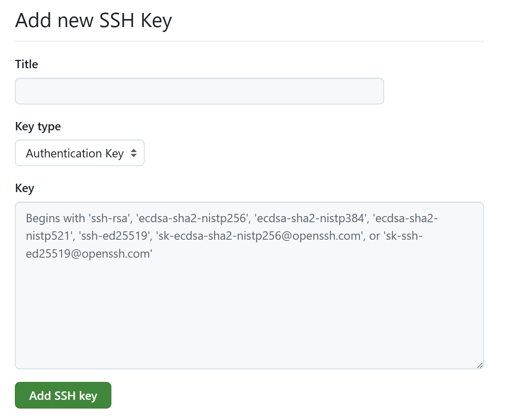510x420 pixels.
Task: Click the Title field label
Action: [x=26, y=64]
